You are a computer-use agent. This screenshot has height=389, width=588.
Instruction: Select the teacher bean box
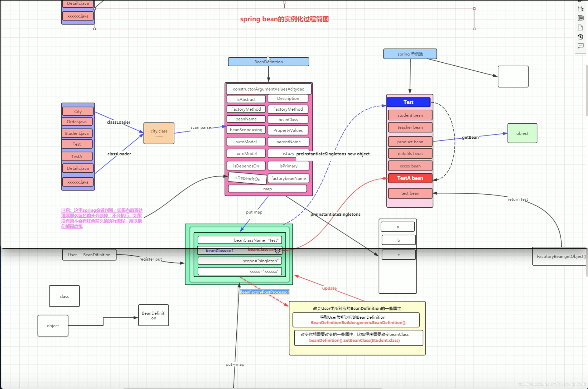click(x=410, y=127)
